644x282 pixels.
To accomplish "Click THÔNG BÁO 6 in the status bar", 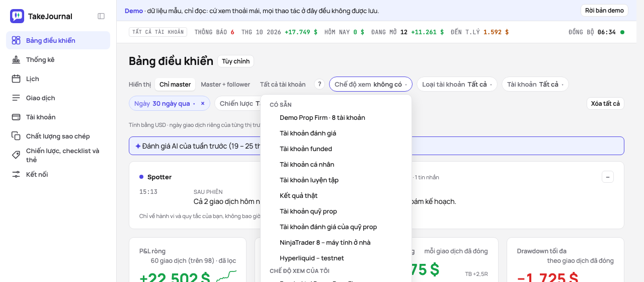I will tap(214, 32).
